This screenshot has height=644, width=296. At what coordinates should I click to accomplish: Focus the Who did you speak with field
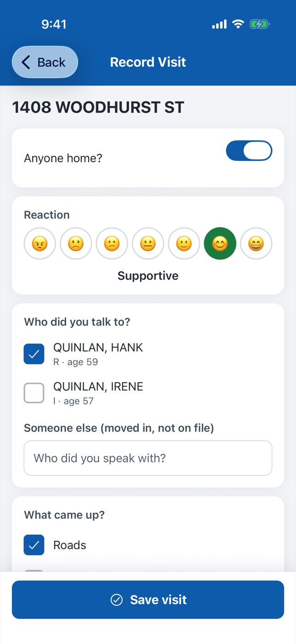(148, 458)
